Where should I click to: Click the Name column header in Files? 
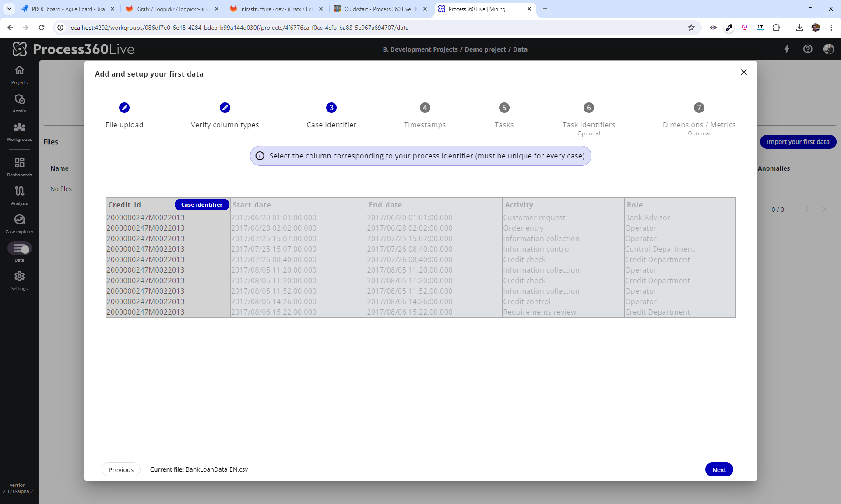[x=60, y=168]
